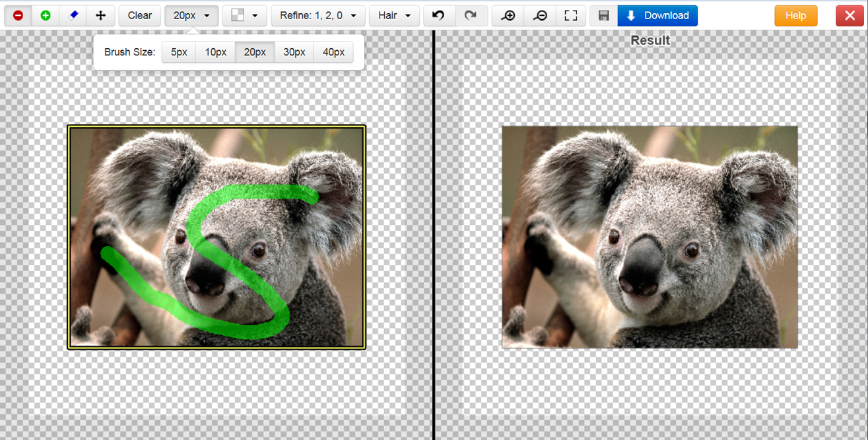
Task: Expand the Refine settings dropdown
Action: [x=317, y=15]
